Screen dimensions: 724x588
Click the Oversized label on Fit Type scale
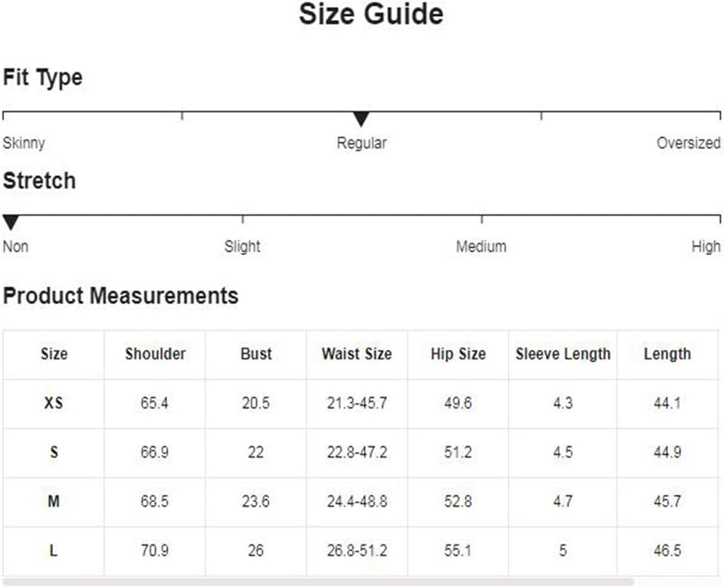point(689,143)
